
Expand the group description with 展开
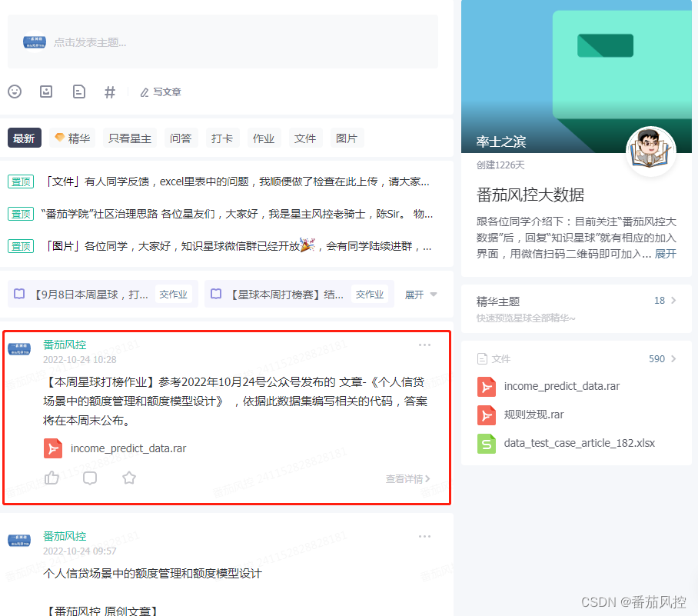click(666, 254)
